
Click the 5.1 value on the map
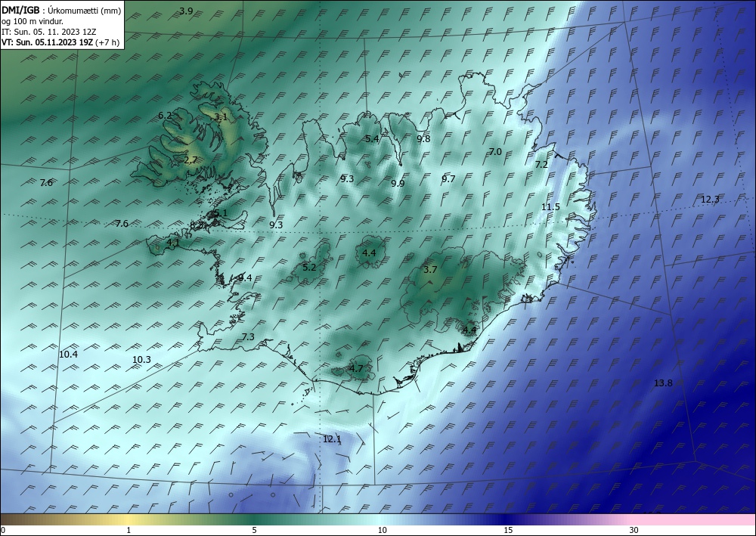click(x=220, y=212)
